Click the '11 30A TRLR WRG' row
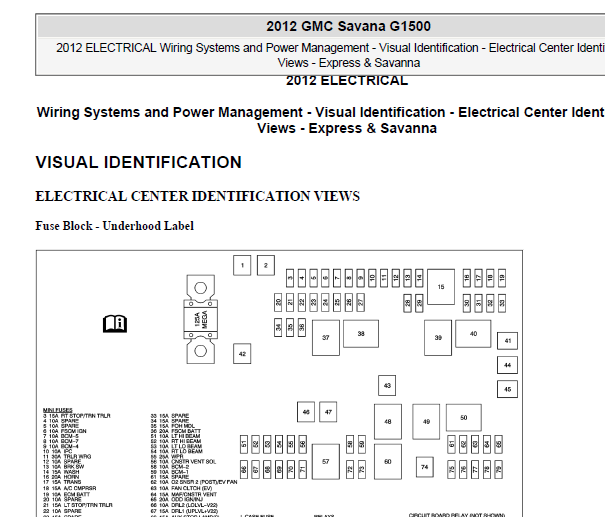Screen dimensions: 605x517 67,456
